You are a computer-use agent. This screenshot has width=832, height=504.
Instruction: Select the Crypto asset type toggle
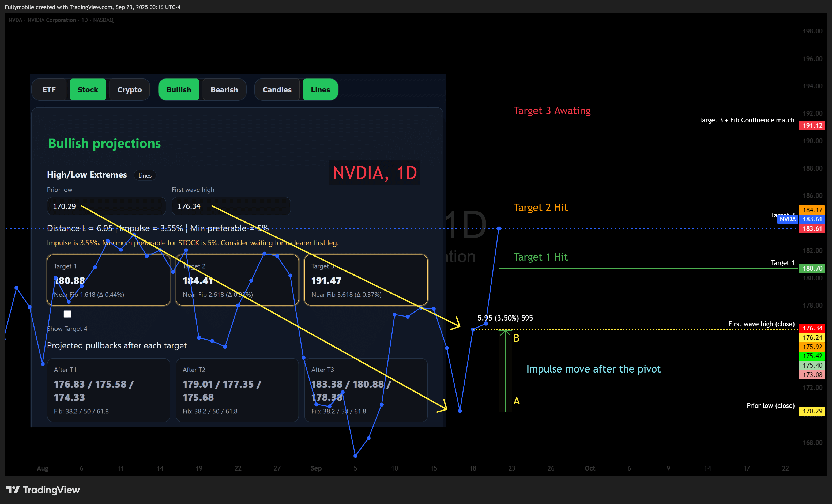(129, 90)
